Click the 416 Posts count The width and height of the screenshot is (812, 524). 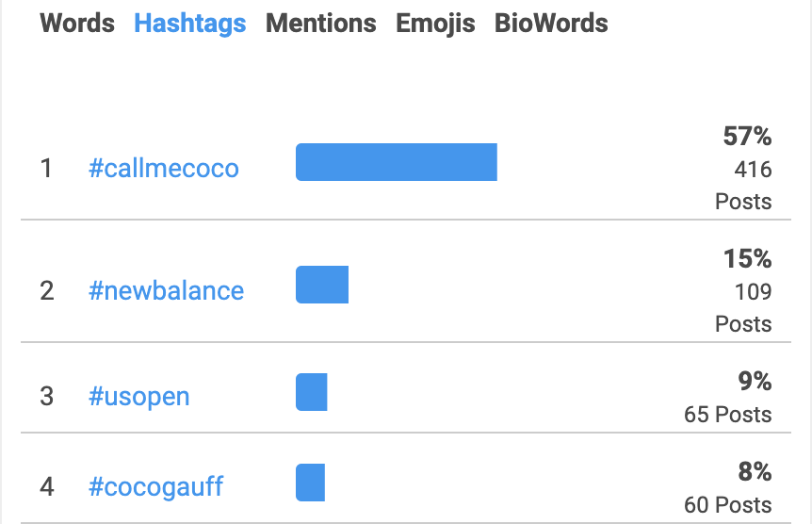click(x=743, y=186)
